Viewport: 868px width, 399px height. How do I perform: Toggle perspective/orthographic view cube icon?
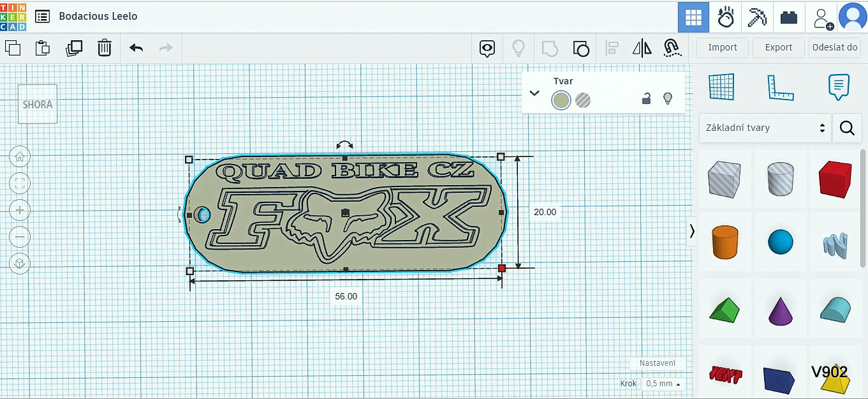20,264
